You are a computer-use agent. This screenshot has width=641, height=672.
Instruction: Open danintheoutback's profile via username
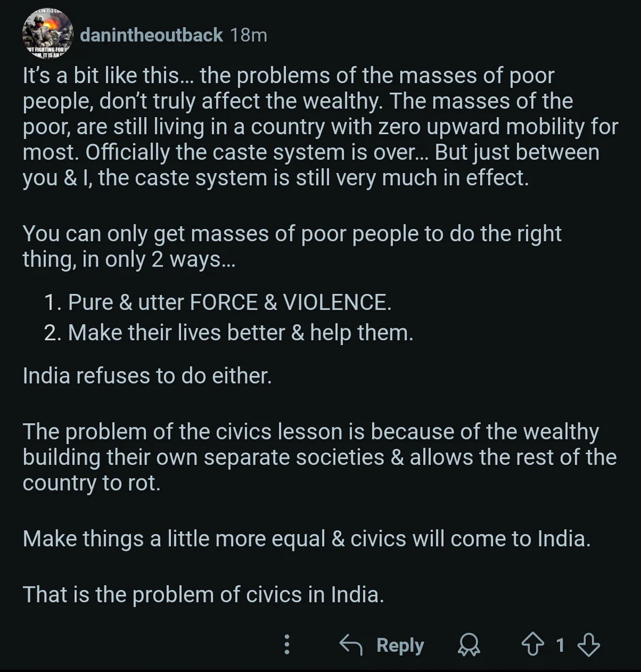151,35
